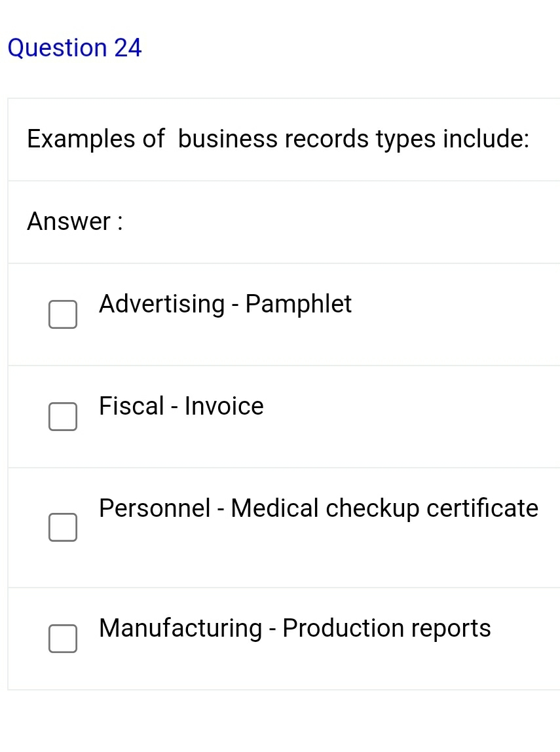This screenshot has width=560, height=752.
Task: Click the word Manufacturing in fourth option
Action: [x=180, y=628]
